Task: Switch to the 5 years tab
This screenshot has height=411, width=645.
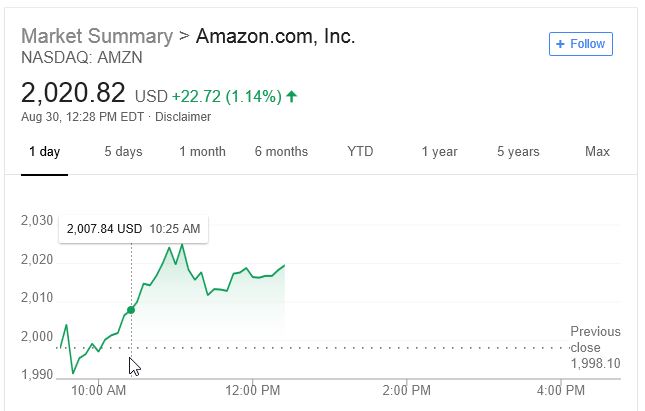Action: click(518, 152)
